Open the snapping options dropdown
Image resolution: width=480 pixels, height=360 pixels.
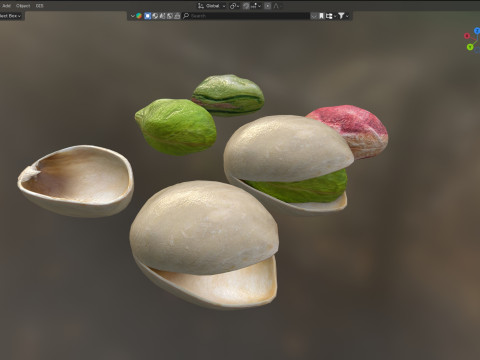(x=256, y=6)
